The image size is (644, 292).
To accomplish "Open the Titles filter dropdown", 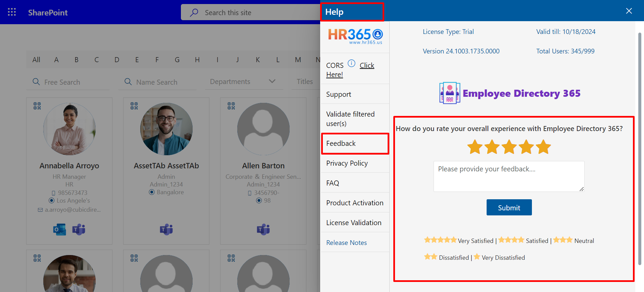I will [305, 82].
